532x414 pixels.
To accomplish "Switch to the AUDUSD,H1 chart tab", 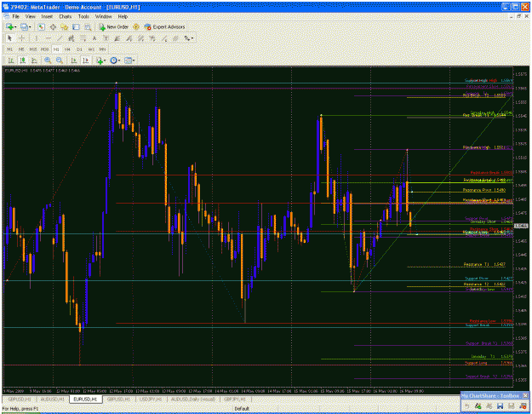I will [52, 400].
